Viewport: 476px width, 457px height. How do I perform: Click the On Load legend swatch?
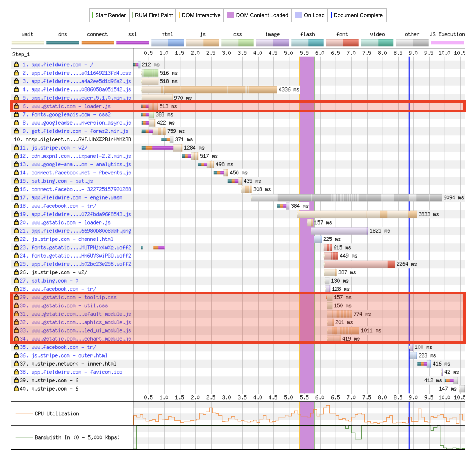[x=298, y=15]
